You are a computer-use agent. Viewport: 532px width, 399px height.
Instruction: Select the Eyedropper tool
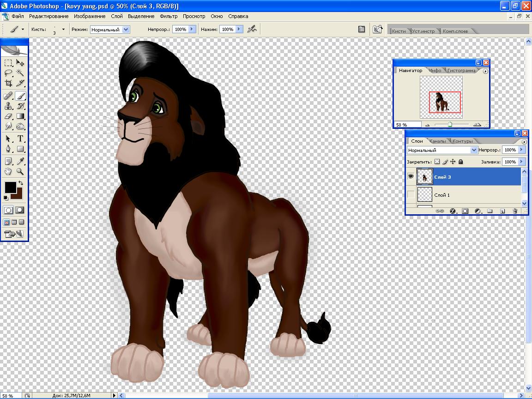point(20,161)
